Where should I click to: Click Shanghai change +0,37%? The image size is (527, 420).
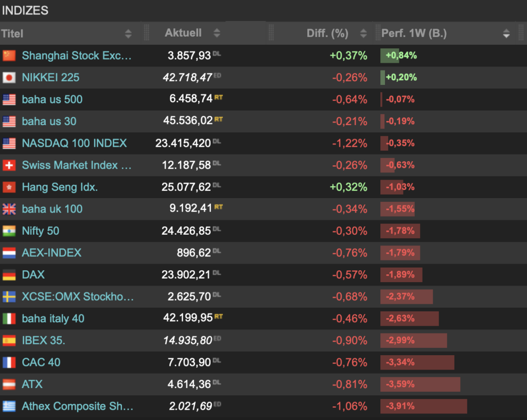click(348, 56)
